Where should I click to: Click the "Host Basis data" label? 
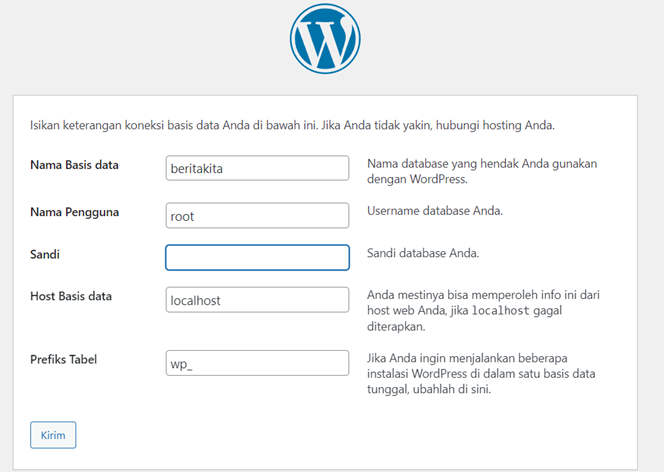click(x=71, y=297)
